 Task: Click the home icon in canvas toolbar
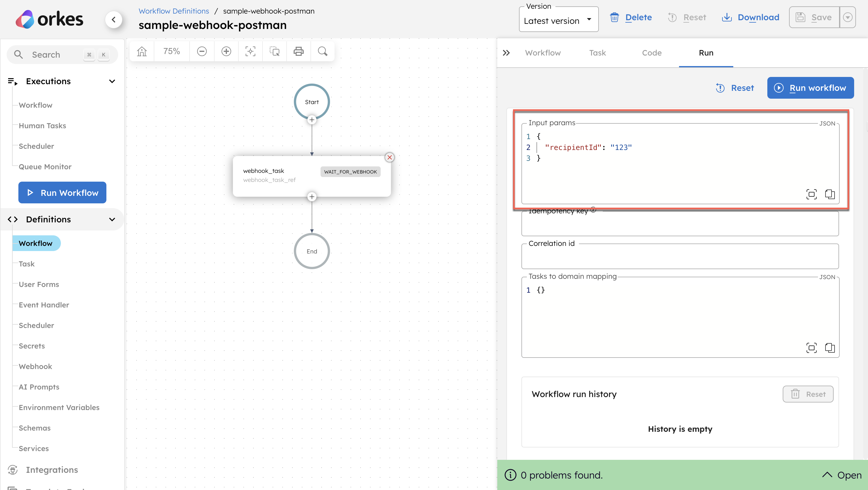pyautogui.click(x=142, y=51)
